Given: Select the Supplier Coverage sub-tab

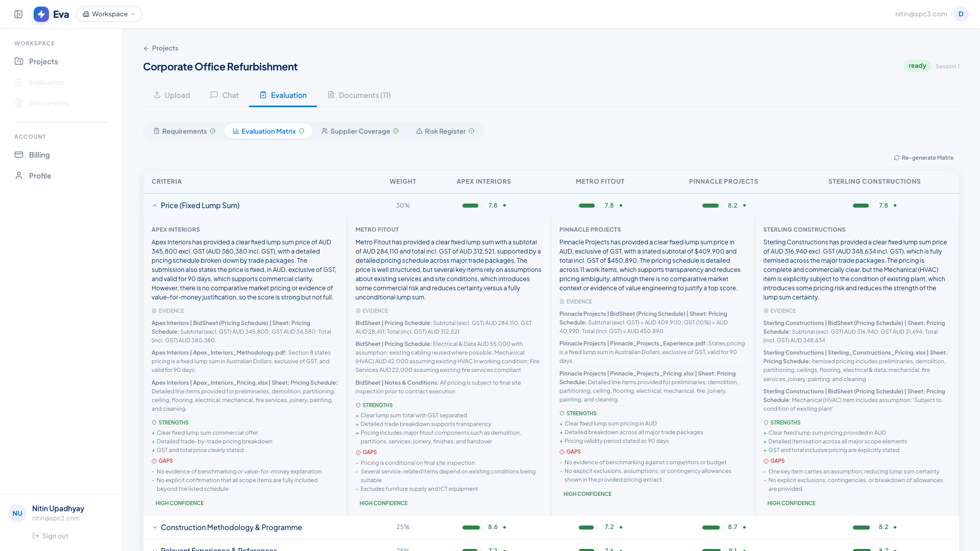Looking at the screenshot, I should point(360,132).
